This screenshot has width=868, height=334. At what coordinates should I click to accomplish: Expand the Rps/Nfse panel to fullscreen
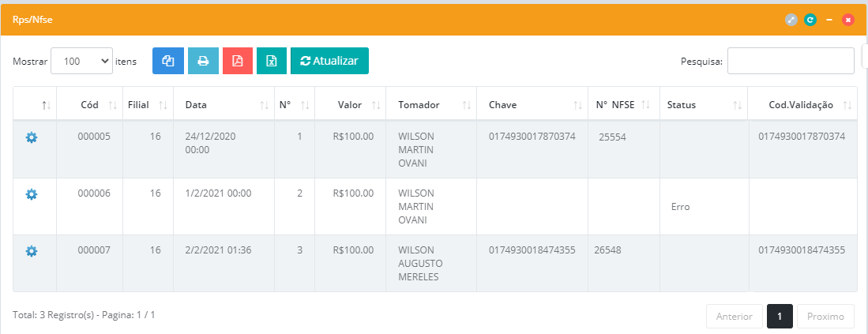pyautogui.click(x=791, y=20)
